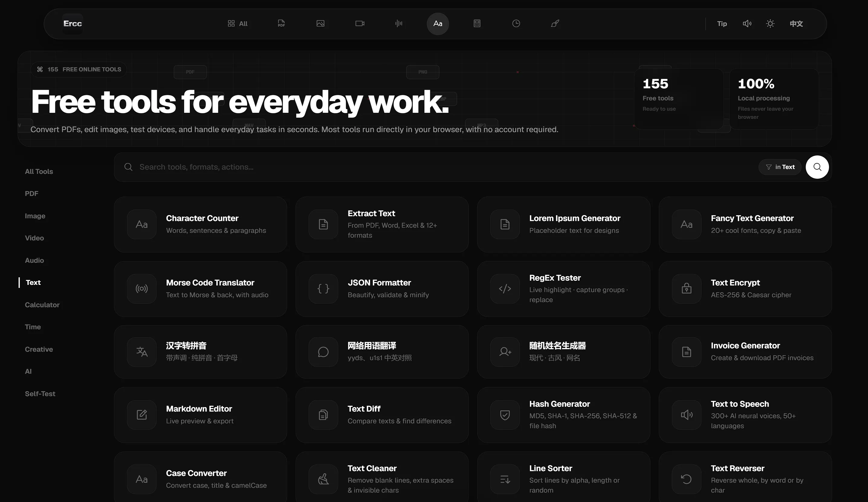Viewport: 868px width, 502px height.
Task: Click the Text Diff copy icon
Action: click(x=323, y=415)
